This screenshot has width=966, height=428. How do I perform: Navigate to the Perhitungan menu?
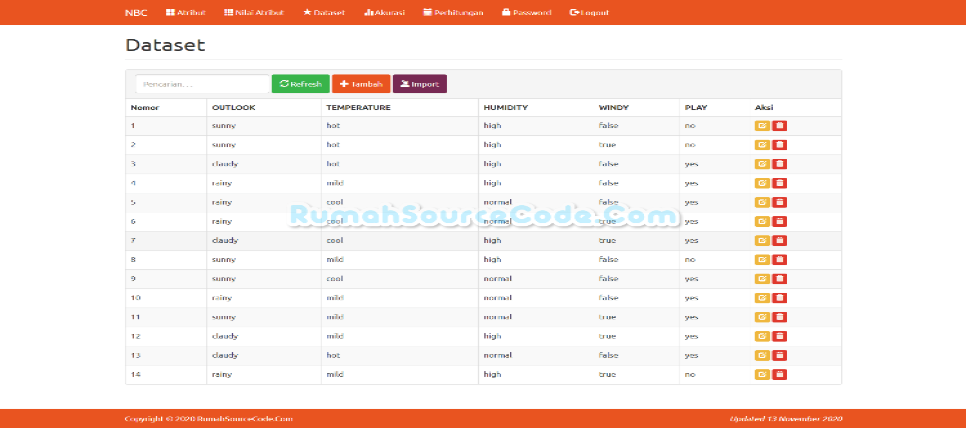coord(453,13)
